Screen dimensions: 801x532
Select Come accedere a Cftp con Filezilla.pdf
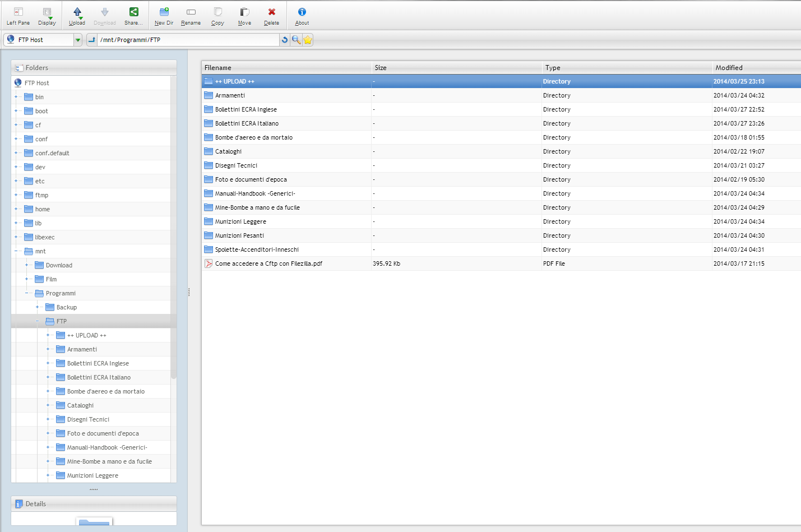[x=501, y=263]
